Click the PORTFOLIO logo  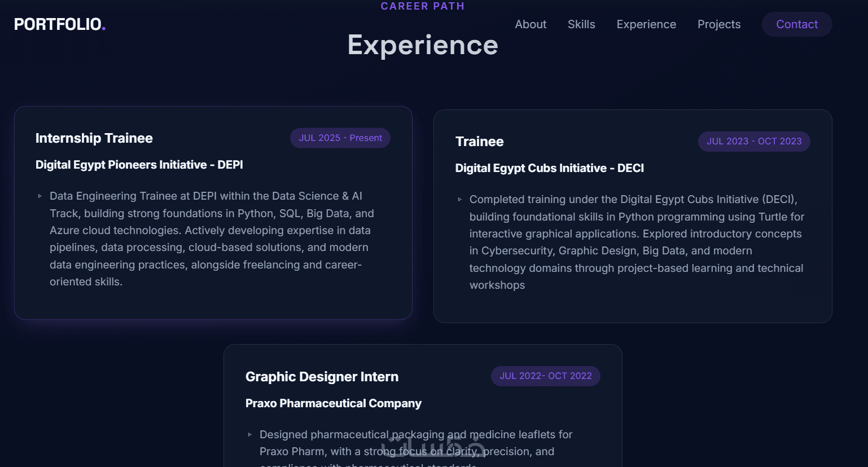60,24
